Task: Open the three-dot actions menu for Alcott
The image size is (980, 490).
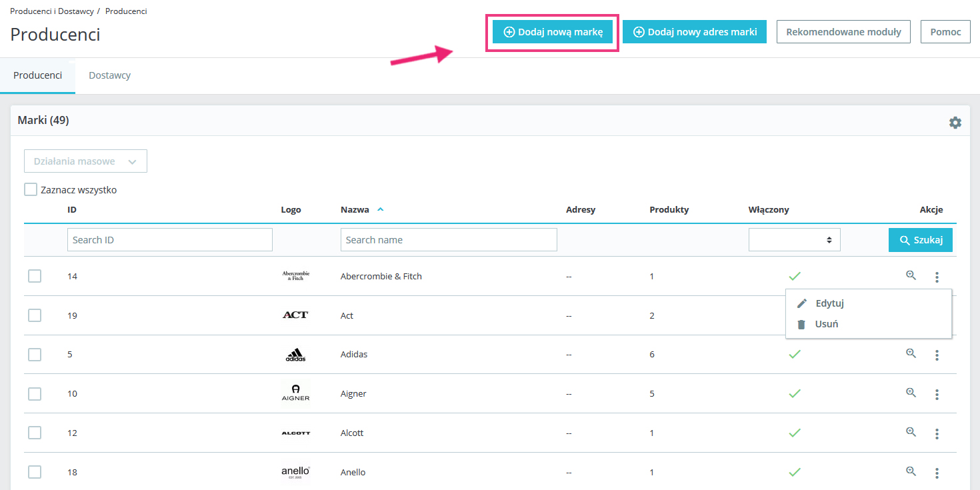Action: tap(937, 433)
